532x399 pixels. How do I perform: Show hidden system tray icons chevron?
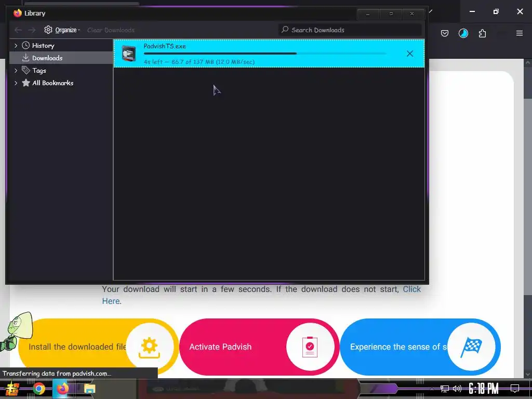pyautogui.click(x=432, y=389)
